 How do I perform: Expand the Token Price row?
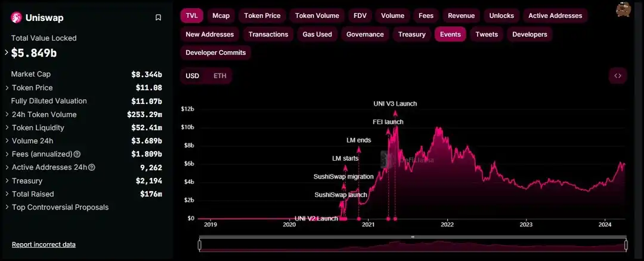pos(7,88)
